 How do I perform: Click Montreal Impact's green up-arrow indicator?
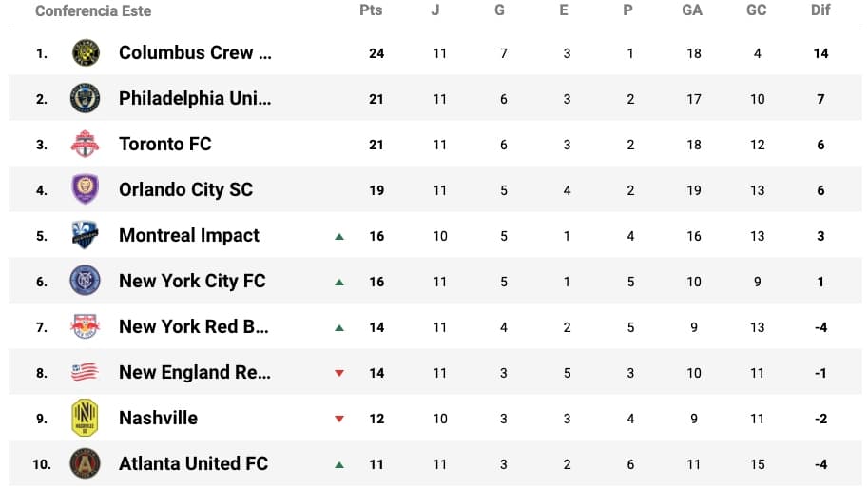339,236
